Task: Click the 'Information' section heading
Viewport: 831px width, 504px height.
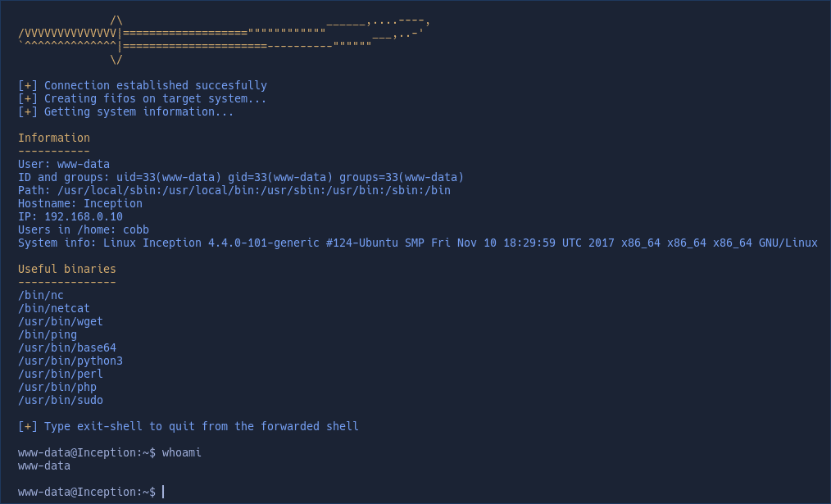Action: pyautogui.click(x=54, y=138)
